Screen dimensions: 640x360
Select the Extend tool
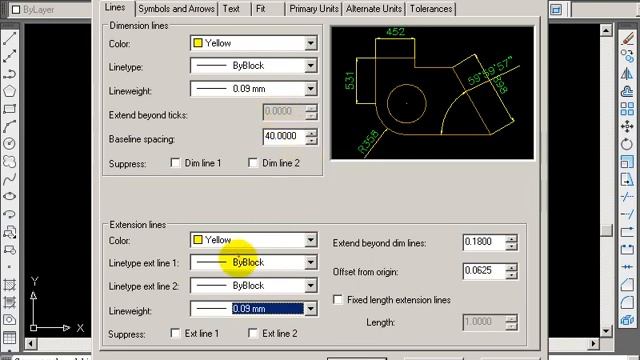tap(627, 214)
